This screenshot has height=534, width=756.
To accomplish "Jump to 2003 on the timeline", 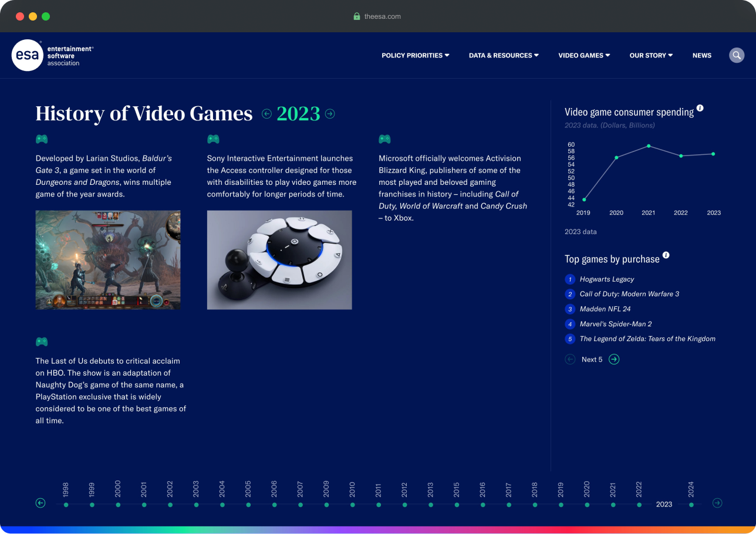I will (x=196, y=495).
